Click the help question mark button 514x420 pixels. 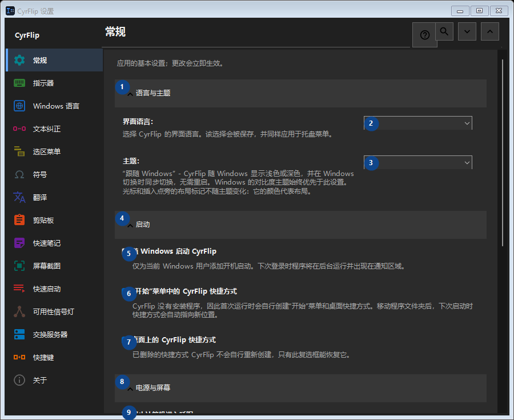424,35
